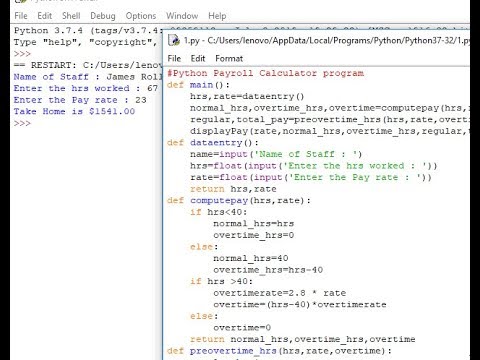The width and height of the screenshot is (480, 360).
Task: Click the 'overtimerate=2.8 * rate' line
Action: [279, 293]
